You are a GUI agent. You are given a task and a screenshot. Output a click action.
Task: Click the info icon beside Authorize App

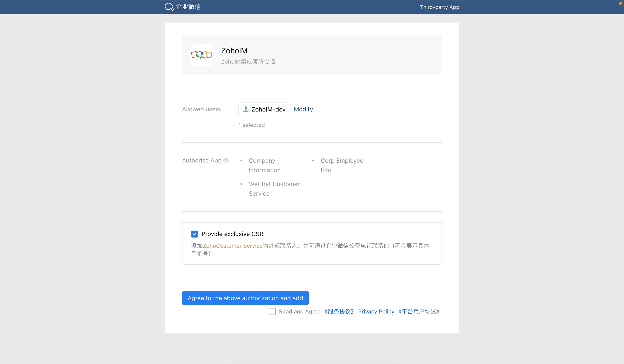coord(226,160)
